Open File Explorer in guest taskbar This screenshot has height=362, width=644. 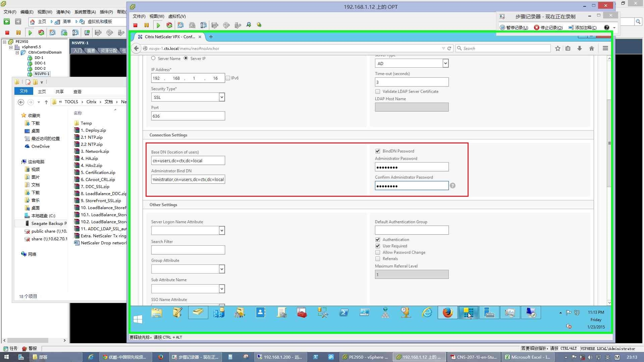point(157,313)
